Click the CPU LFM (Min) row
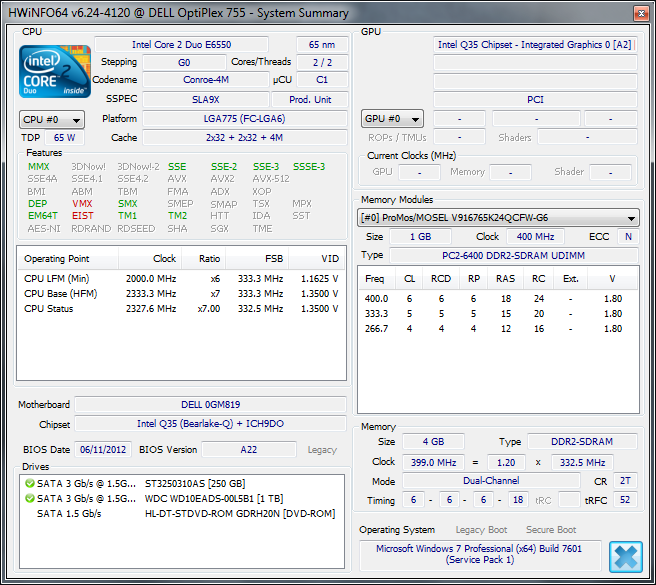Viewport: 656px width, 585px height. pos(181,279)
